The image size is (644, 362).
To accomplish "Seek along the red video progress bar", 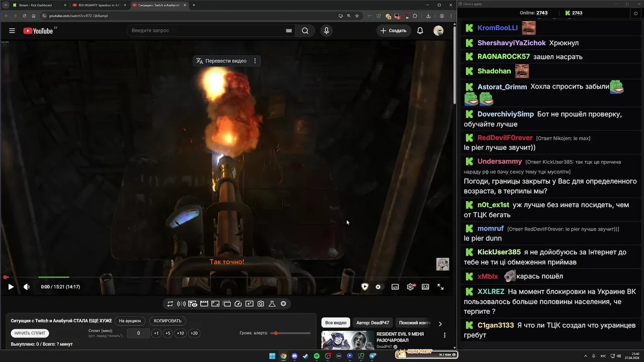I will [x=226, y=277].
